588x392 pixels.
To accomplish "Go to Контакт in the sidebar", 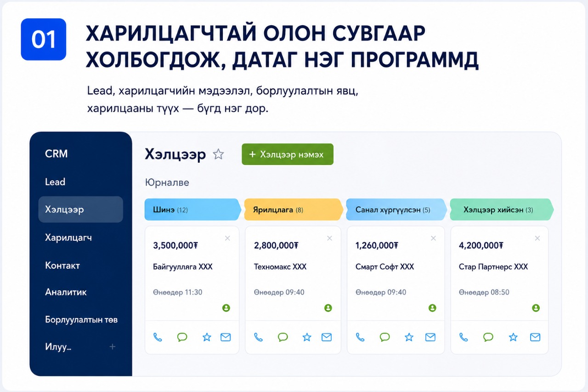I will pos(62,266).
